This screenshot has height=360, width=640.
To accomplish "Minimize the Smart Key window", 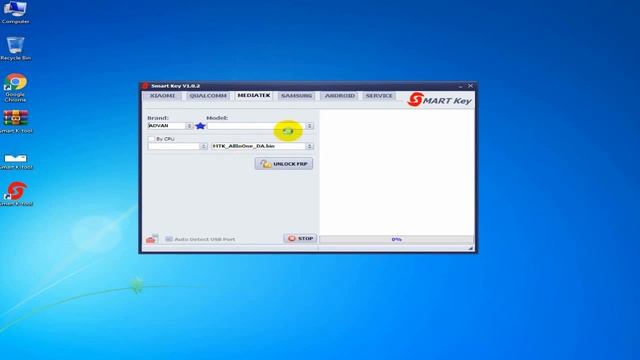I will click(x=460, y=86).
